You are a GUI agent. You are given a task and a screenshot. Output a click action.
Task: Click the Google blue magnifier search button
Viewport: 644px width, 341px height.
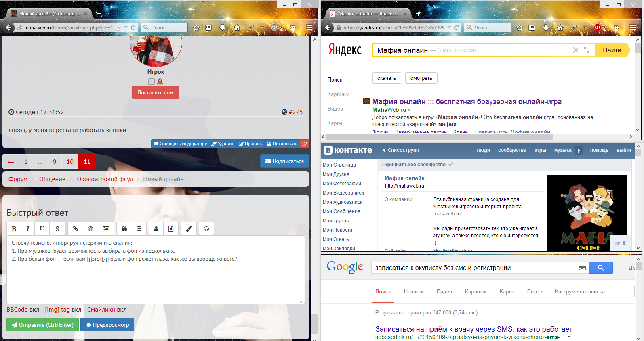point(600,268)
